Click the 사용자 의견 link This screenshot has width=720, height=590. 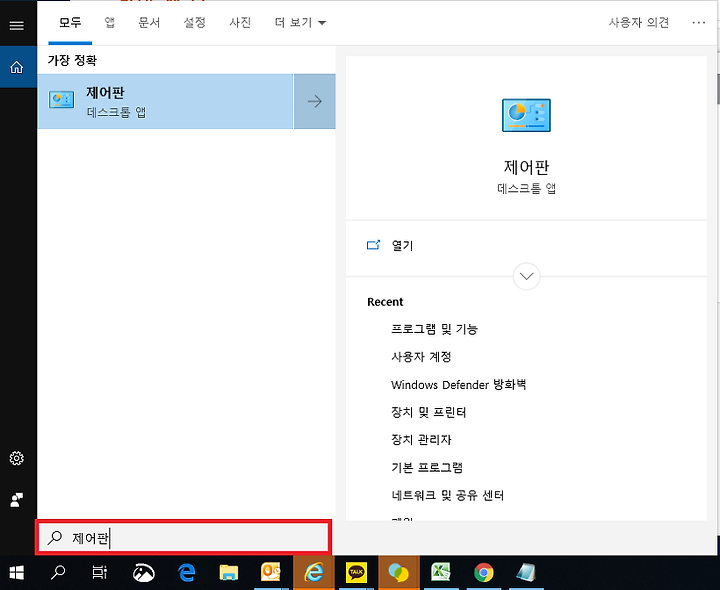(639, 22)
